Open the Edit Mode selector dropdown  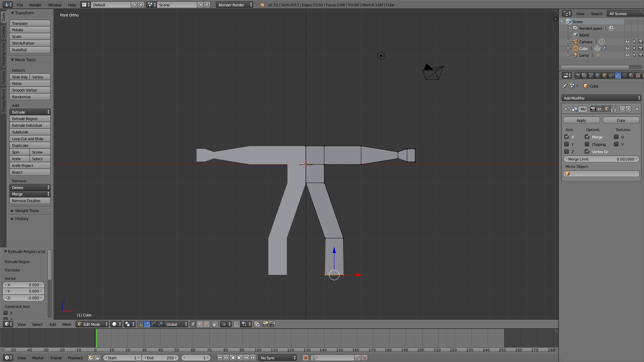[92, 324]
